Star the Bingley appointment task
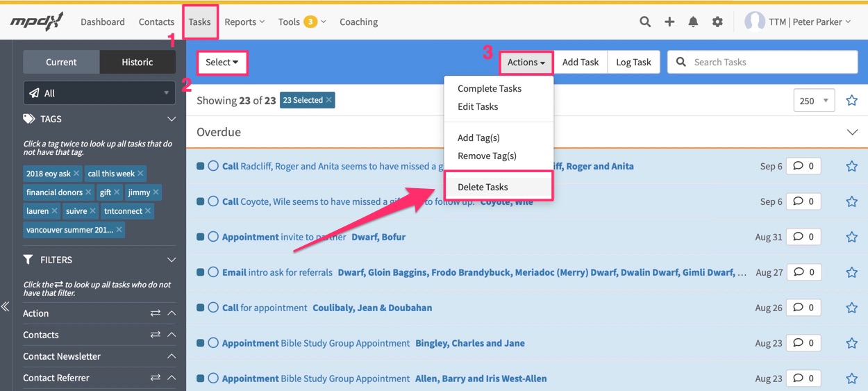Viewport: 868px width, 391px height. [852, 343]
